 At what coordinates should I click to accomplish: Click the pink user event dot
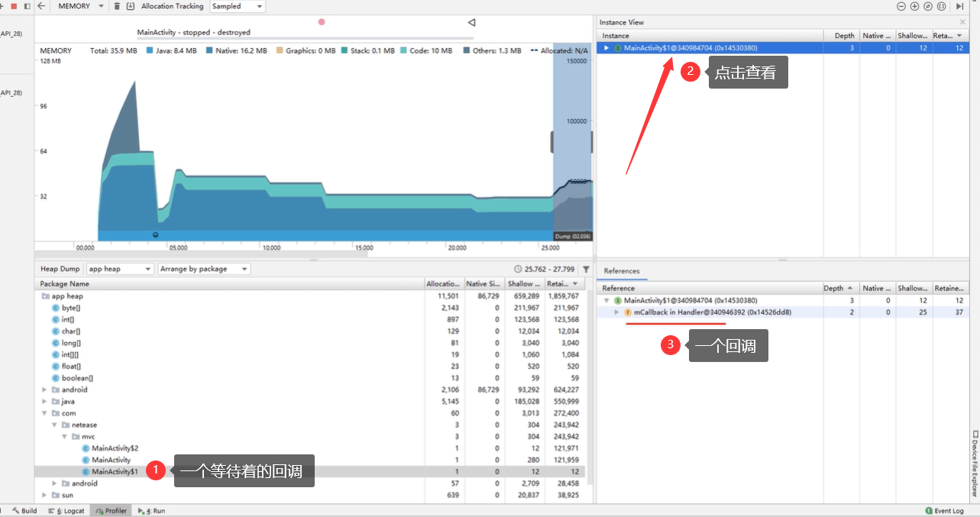point(322,22)
